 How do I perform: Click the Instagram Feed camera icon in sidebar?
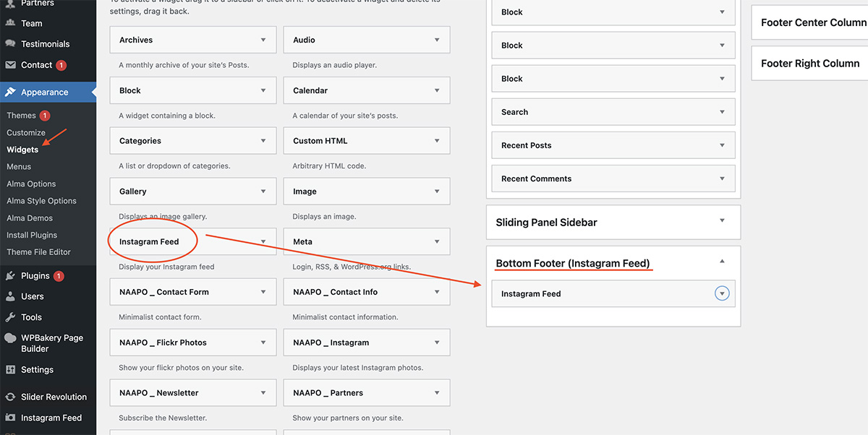tap(11, 418)
